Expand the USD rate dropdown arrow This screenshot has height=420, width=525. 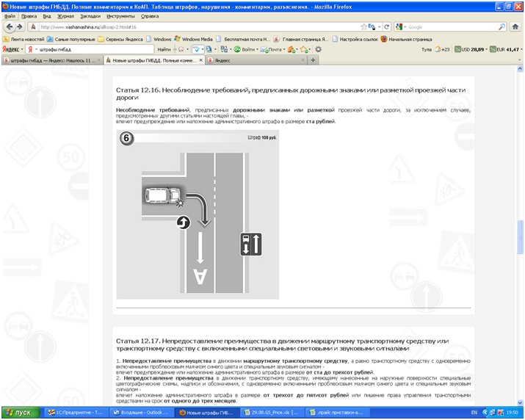click(x=486, y=50)
